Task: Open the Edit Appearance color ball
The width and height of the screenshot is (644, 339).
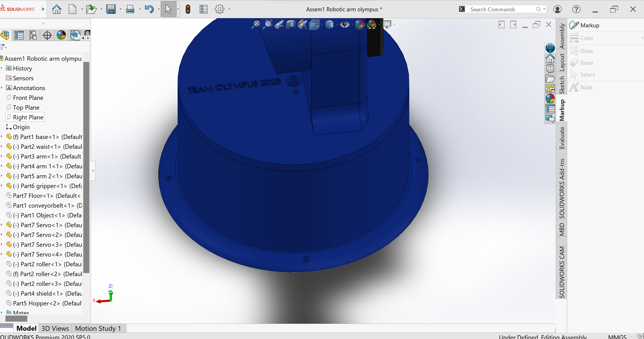Action: tap(359, 24)
